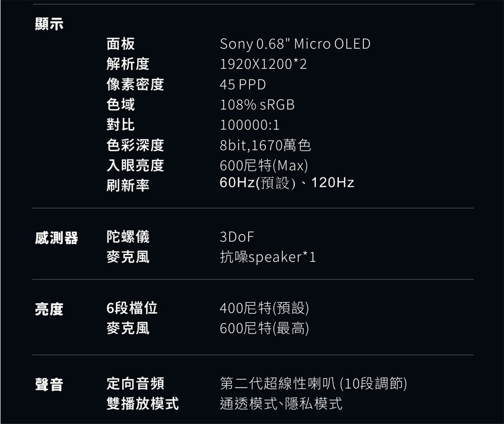The image size is (504, 424).
Task: Select the 通透模式、隱私模式 text
Action: point(281,404)
